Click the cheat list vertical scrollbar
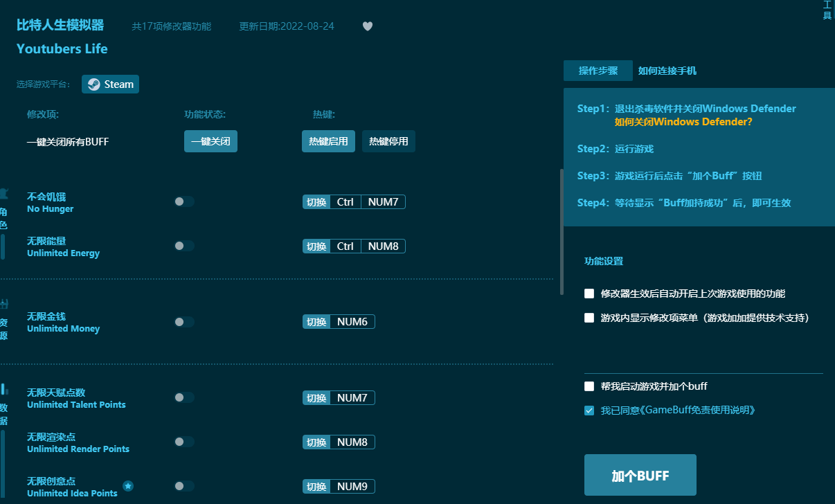Viewport: 835px width, 504px height. pyautogui.click(x=562, y=232)
